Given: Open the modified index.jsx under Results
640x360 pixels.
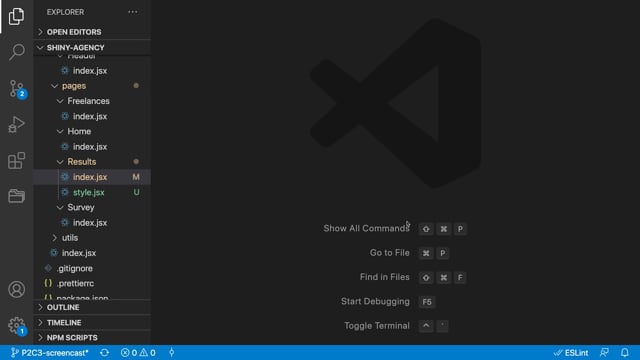Looking at the screenshot, I should tap(92, 177).
